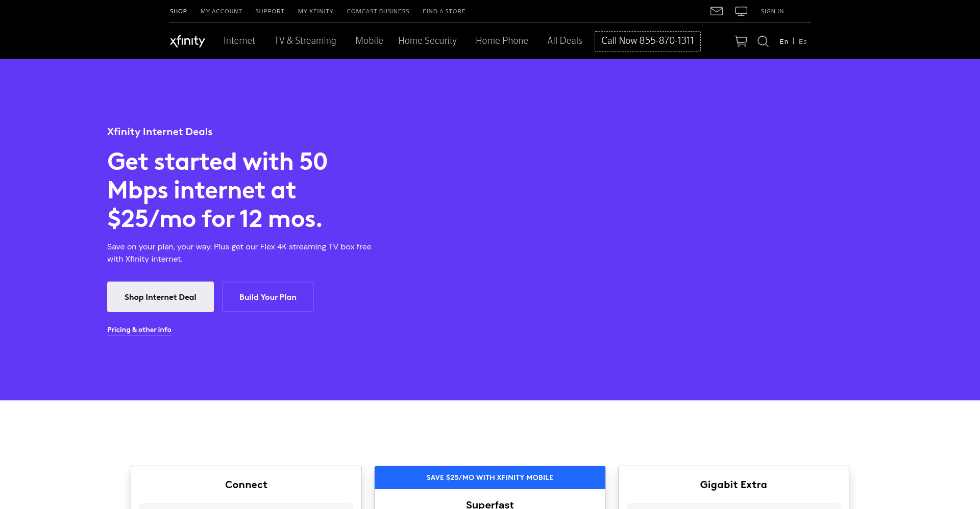Switch language to Es
The width and height of the screenshot is (980, 509).
(x=803, y=42)
